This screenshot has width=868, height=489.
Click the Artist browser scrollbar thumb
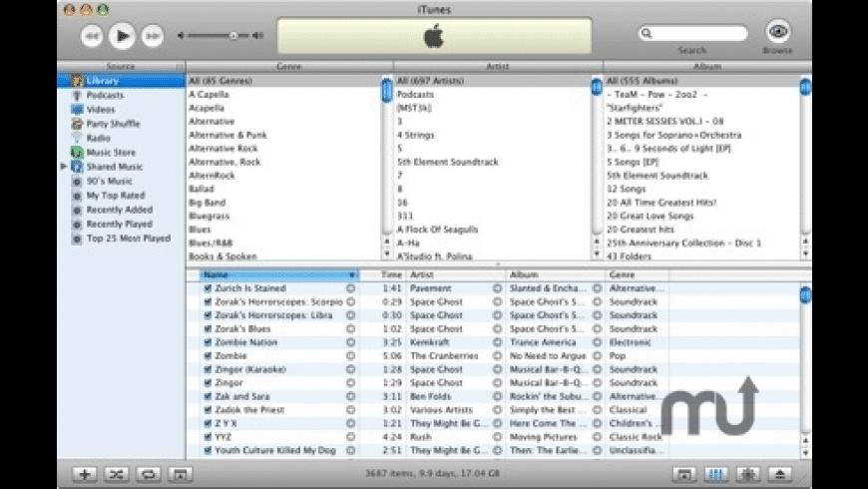click(597, 87)
